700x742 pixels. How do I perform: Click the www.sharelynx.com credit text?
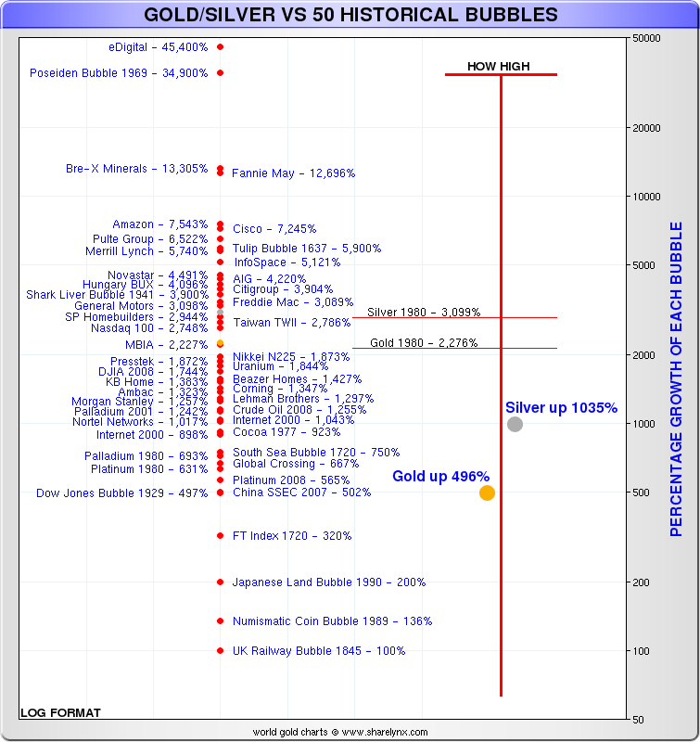coord(385,733)
